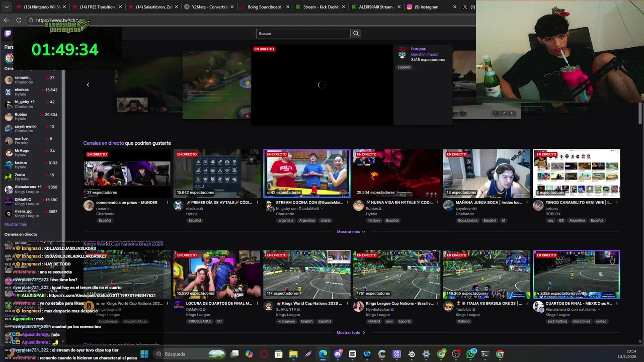
Task: Close the 'Salastkbron' browser tab
Action: [x=176, y=7]
